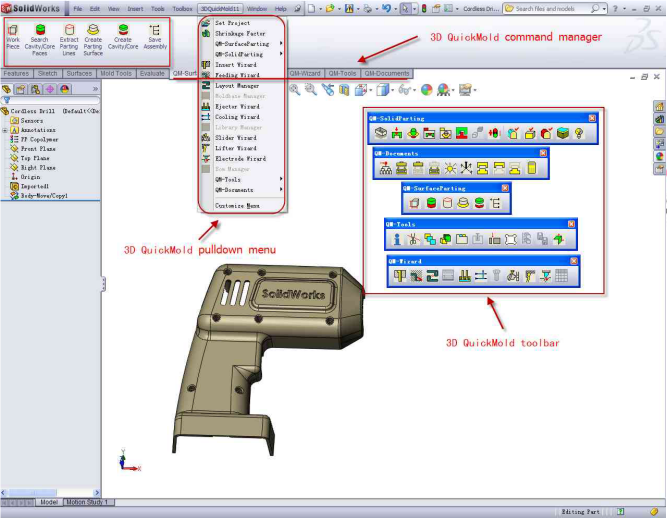Open the QM-Tools submenu entry

[242, 179]
